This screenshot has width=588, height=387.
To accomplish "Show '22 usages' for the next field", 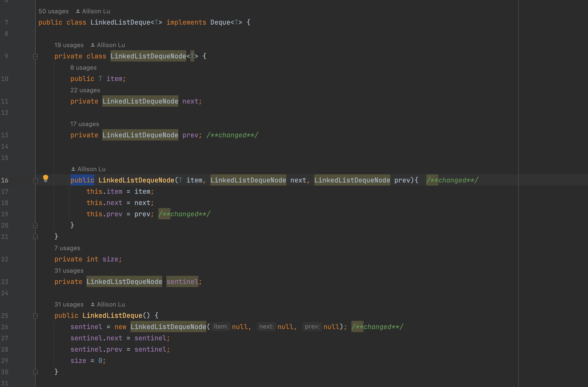I will [x=85, y=90].
